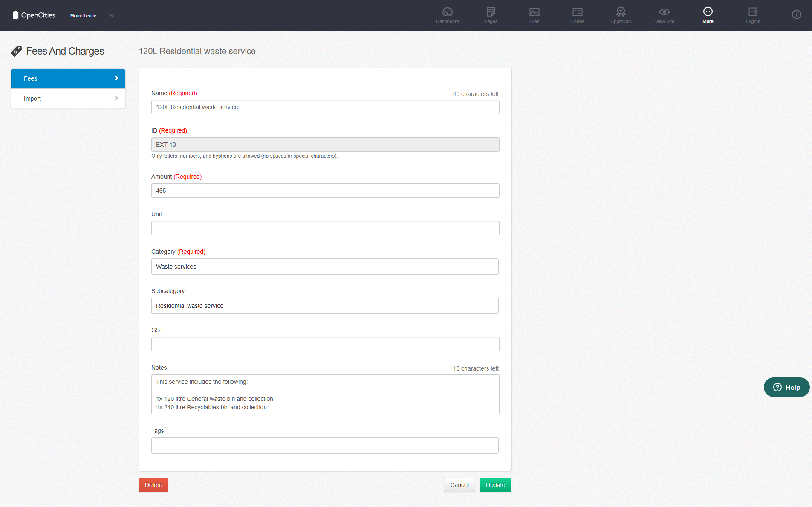The width and height of the screenshot is (812, 507).
Task: Open the Subcategory field Residential waste service
Action: tap(325, 306)
